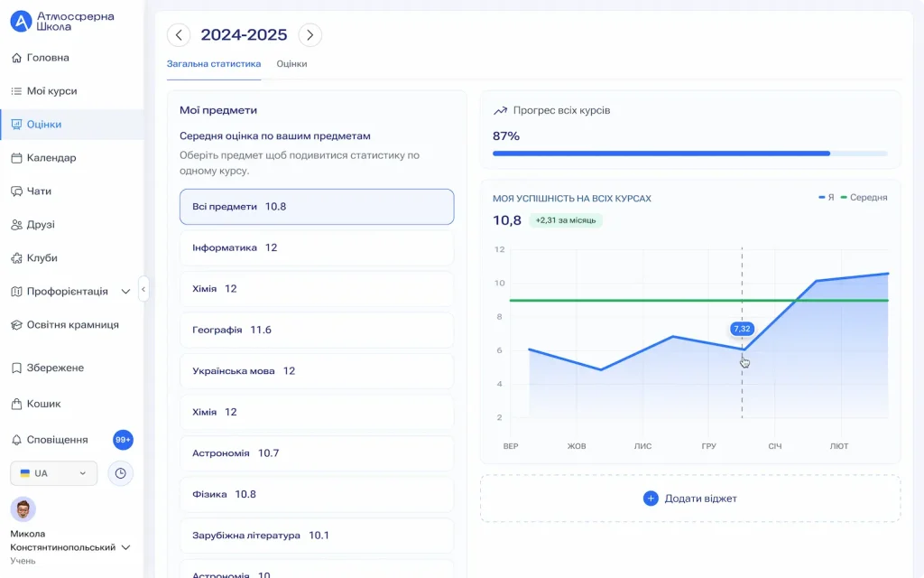
Task: Expand the Профорієнтація section chevron
Action: click(124, 292)
